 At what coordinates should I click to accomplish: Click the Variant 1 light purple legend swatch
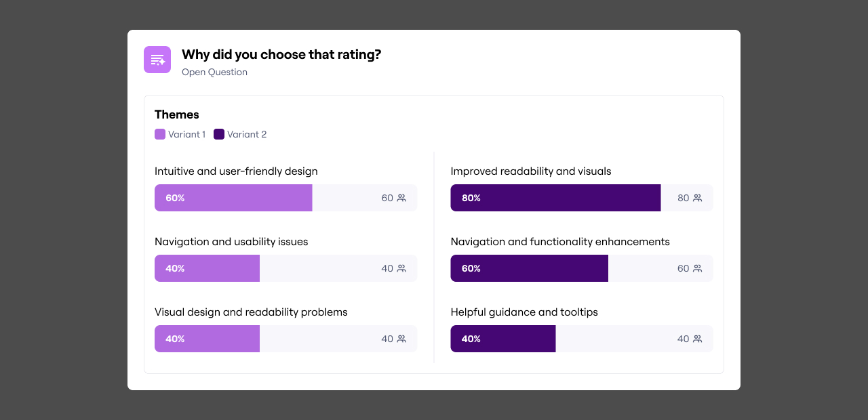[x=160, y=134]
